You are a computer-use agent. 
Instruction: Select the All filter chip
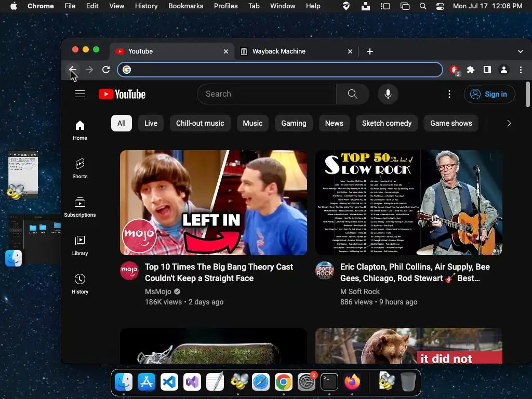coord(122,123)
